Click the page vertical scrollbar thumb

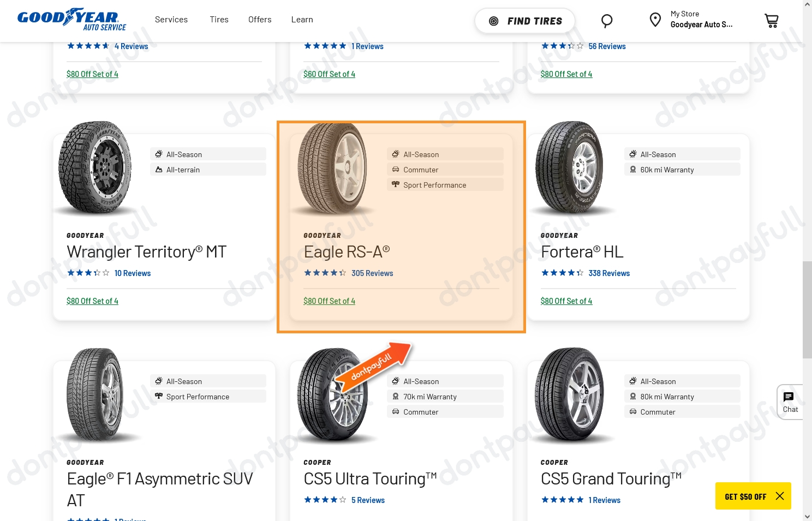pyautogui.click(x=807, y=309)
